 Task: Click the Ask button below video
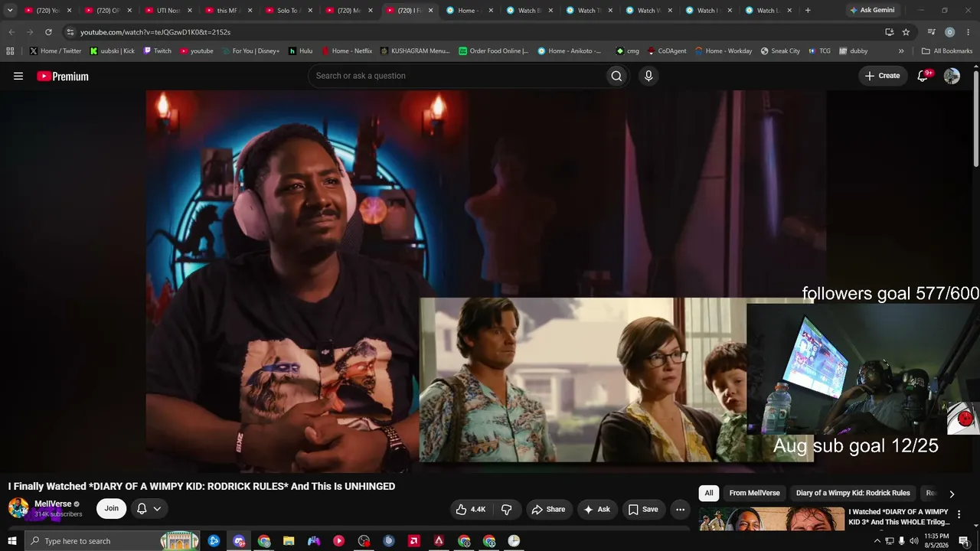(596, 509)
